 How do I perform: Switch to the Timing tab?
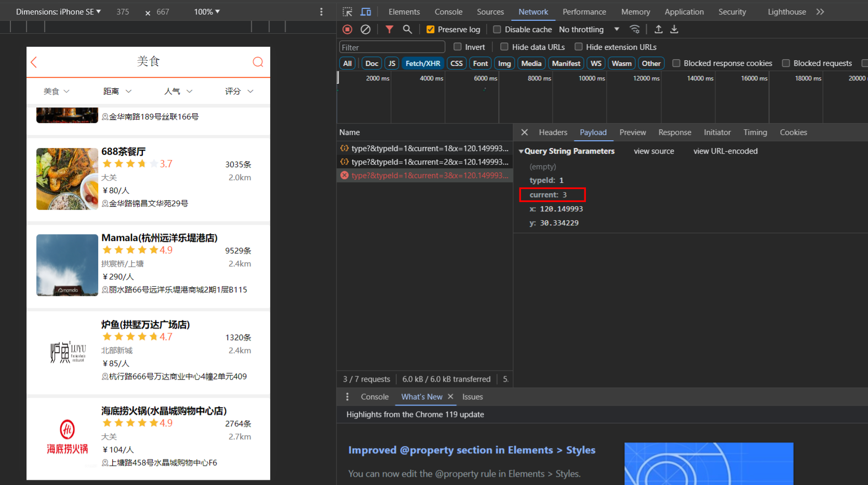click(755, 132)
